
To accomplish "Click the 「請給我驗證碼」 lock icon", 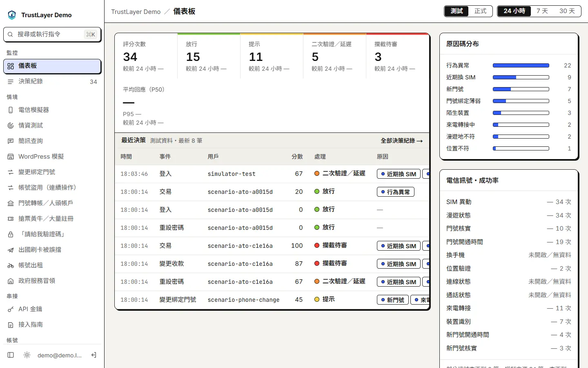I will click(11, 234).
